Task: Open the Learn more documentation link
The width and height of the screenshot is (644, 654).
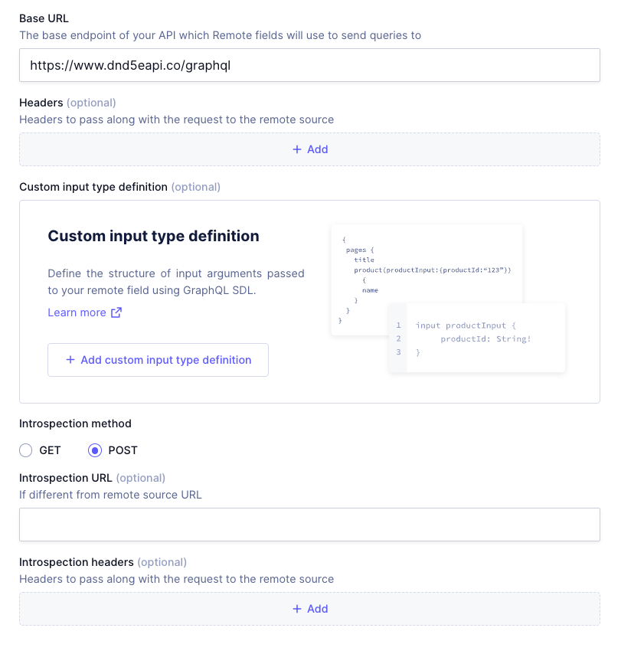Action: tap(76, 312)
